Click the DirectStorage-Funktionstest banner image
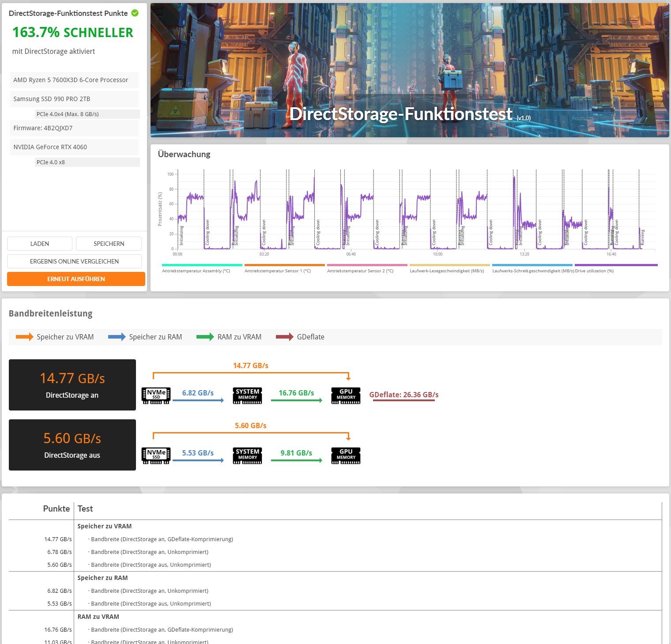Image resolution: width=671 pixels, height=644 pixels. pos(410,70)
